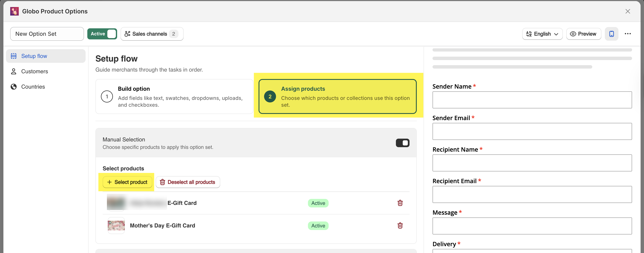Image resolution: width=644 pixels, height=253 pixels.
Task: Click the Recipient Name input field
Action: 532,163
